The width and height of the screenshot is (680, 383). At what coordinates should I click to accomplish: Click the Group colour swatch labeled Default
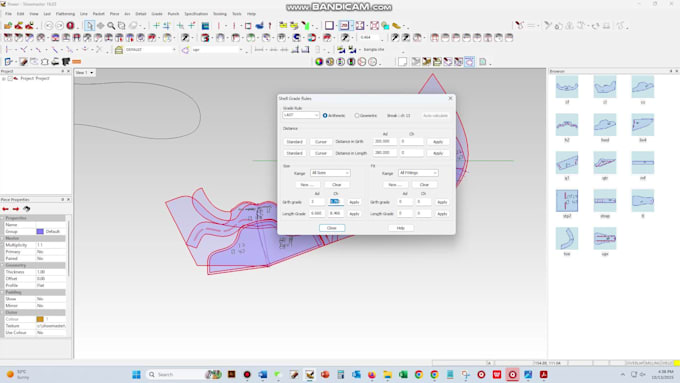pyautogui.click(x=40, y=232)
